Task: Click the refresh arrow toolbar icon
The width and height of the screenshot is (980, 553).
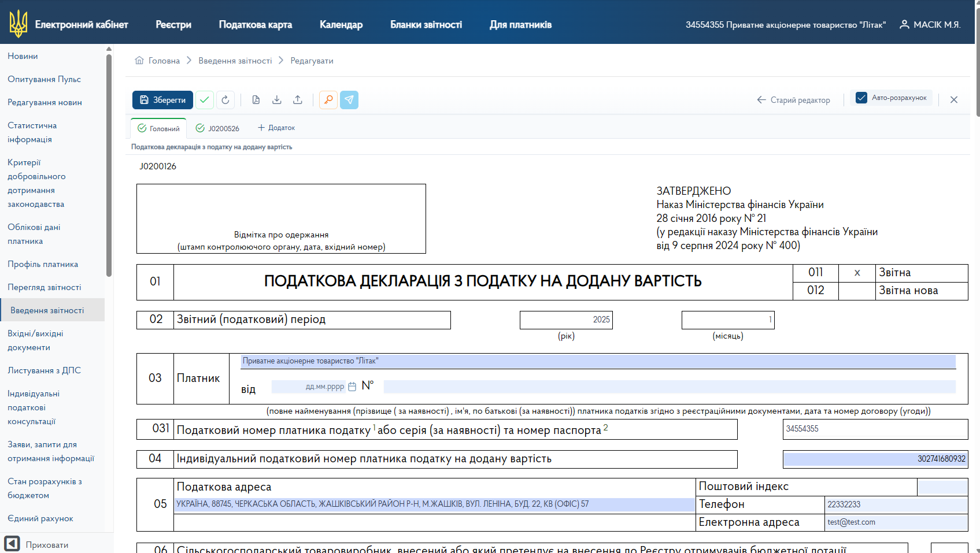Action: tap(225, 100)
